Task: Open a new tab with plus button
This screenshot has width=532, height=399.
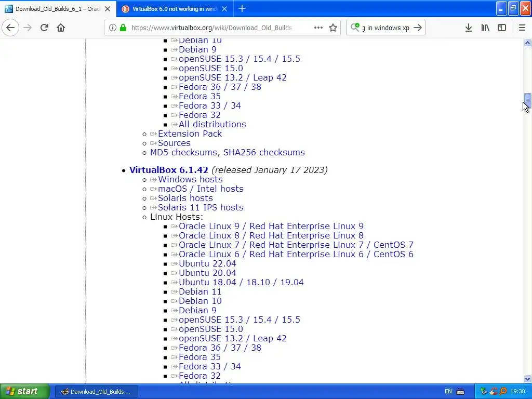Action: 242,9
